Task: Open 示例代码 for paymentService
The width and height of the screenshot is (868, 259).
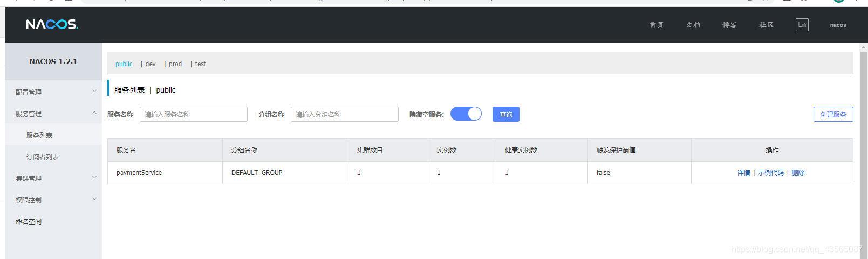Action: [x=770, y=173]
